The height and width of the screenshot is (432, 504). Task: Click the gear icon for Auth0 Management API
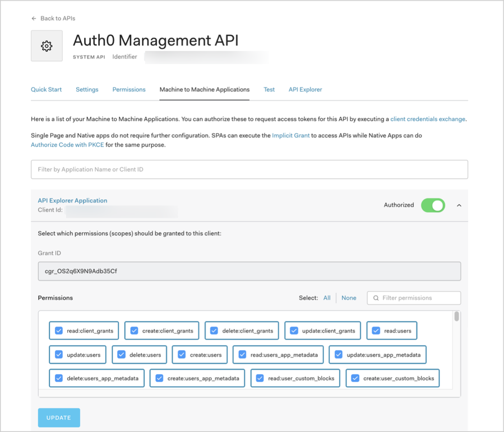click(x=47, y=46)
